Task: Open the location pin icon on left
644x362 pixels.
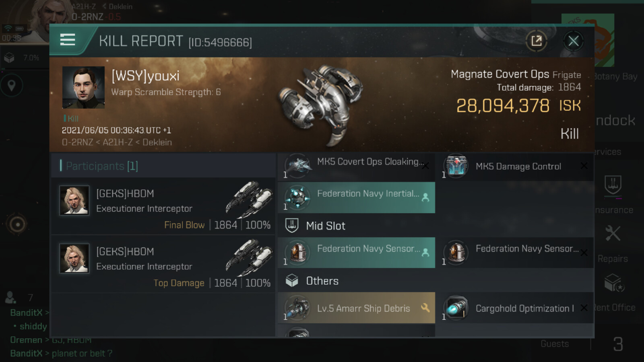Action: pos(12,85)
